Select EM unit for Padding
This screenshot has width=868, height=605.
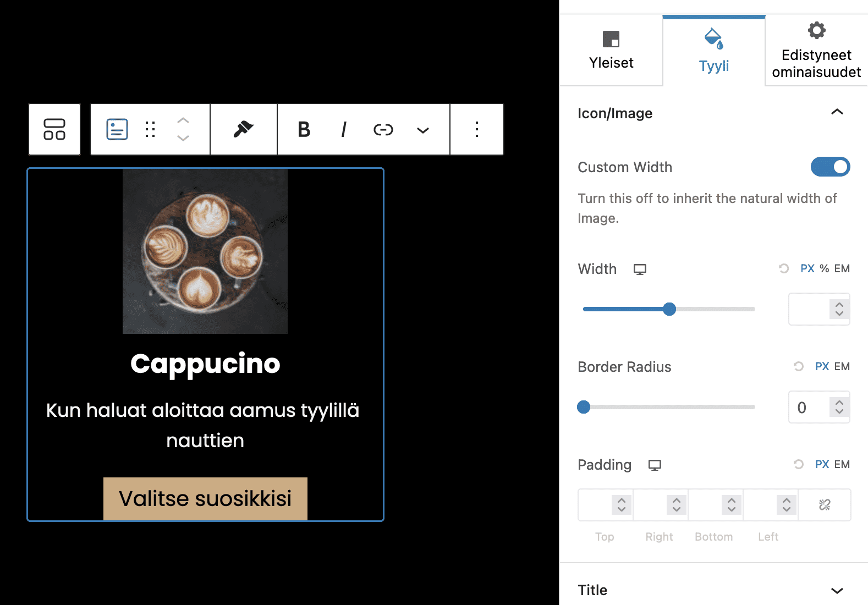842,464
